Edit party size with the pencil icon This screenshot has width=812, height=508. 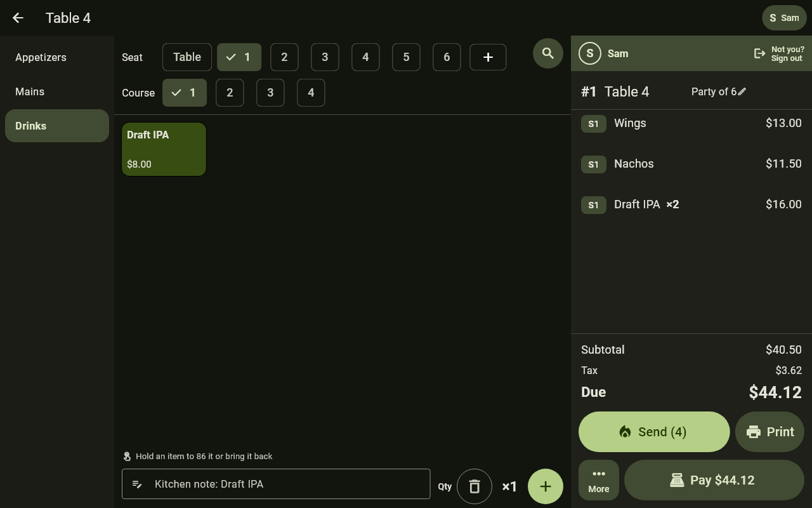coord(742,91)
